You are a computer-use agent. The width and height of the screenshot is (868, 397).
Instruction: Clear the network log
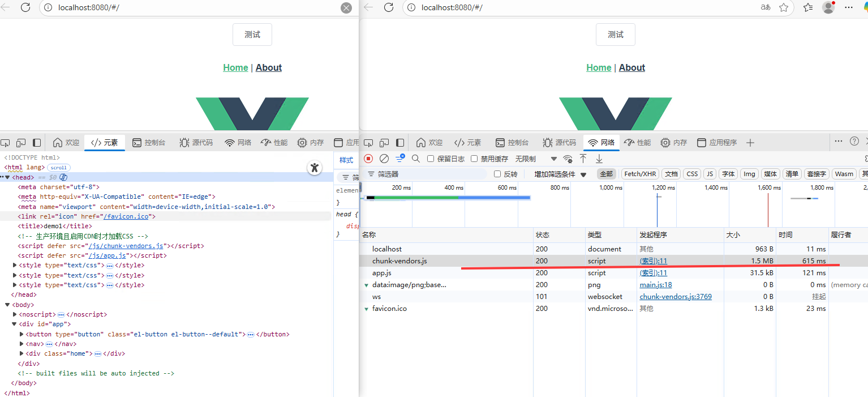[x=384, y=159]
